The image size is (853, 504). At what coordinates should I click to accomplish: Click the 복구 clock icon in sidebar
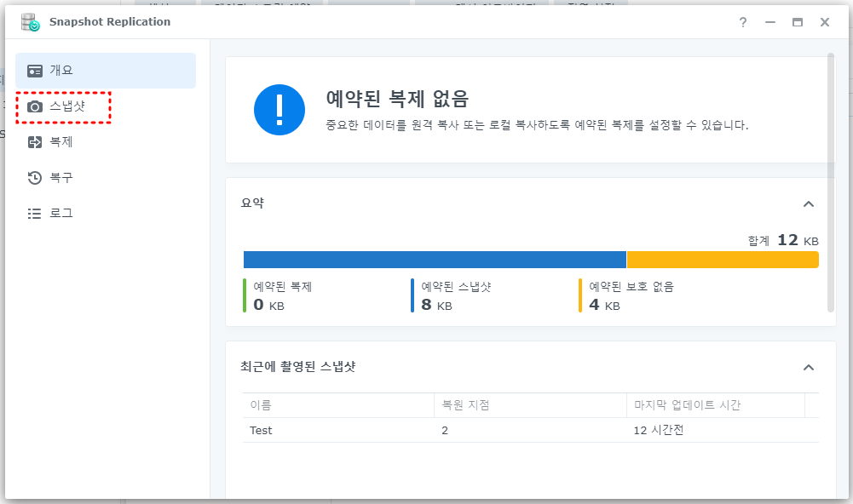coord(36,177)
